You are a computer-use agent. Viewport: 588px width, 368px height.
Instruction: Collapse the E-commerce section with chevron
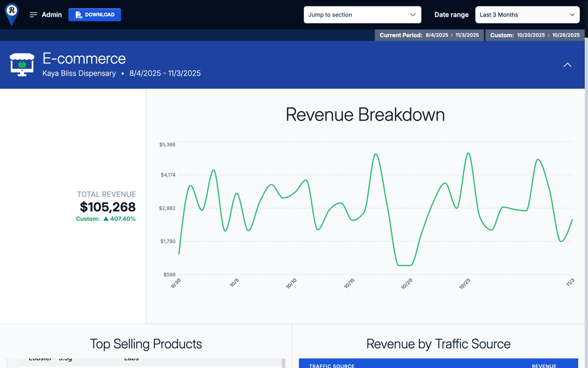coord(567,65)
